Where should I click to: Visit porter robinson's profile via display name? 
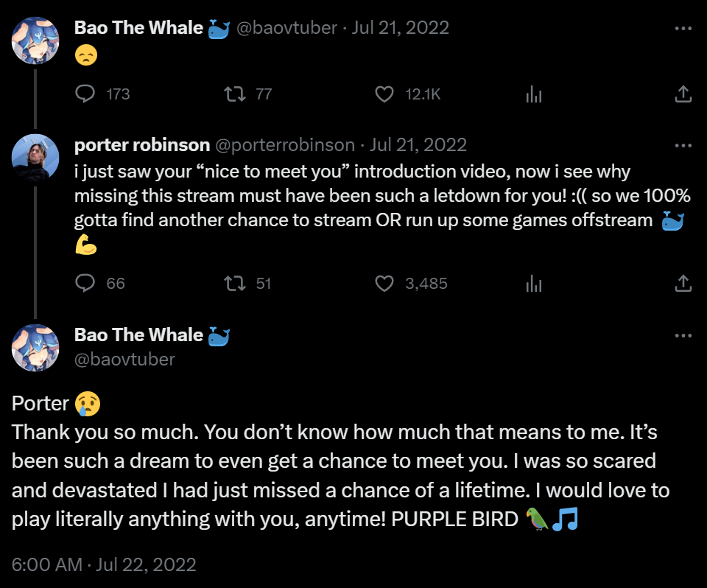click(142, 145)
